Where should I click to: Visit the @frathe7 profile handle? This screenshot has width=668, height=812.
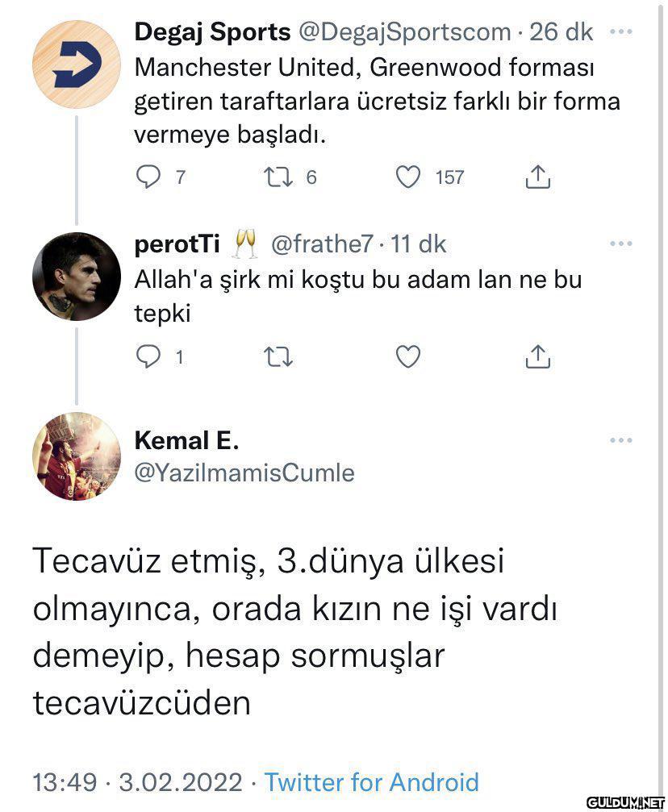click(x=322, y=244)
